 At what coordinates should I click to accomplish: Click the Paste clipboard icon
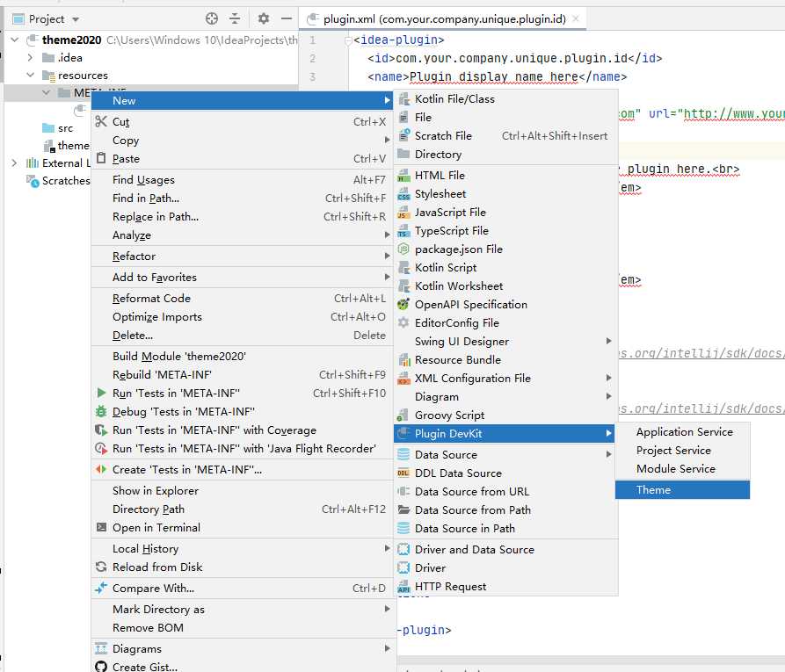pos(101,158)
